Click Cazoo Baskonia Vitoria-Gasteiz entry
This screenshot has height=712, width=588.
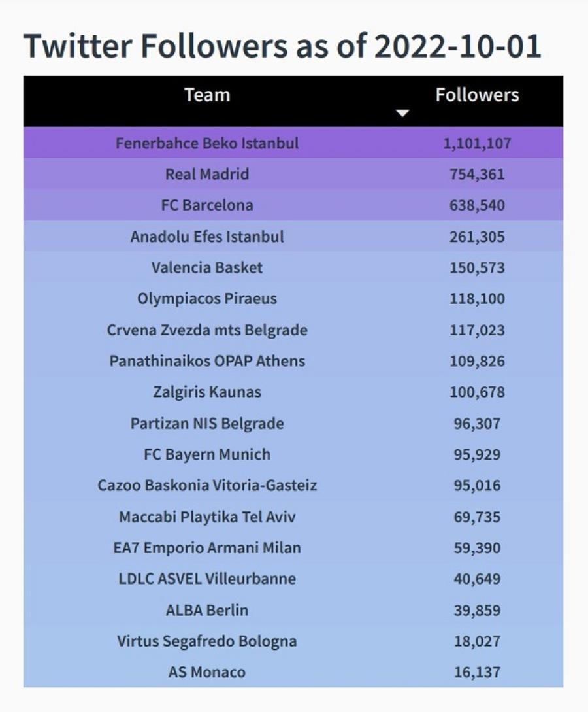(x=207, y=485)
